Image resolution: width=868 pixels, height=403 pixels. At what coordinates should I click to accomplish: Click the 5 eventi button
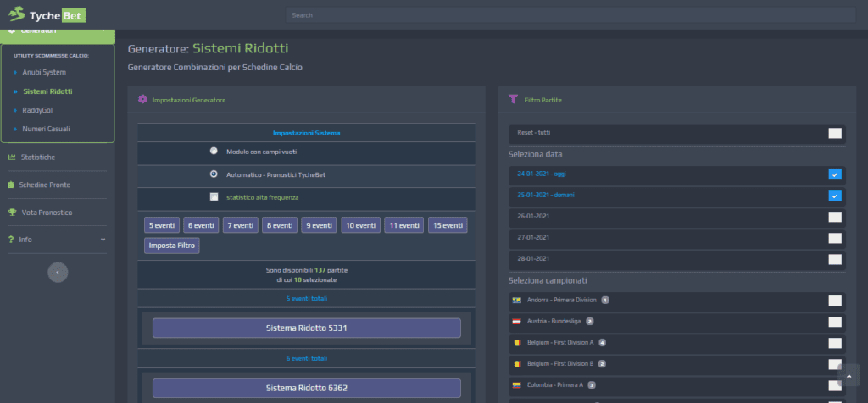click(162, 225)
